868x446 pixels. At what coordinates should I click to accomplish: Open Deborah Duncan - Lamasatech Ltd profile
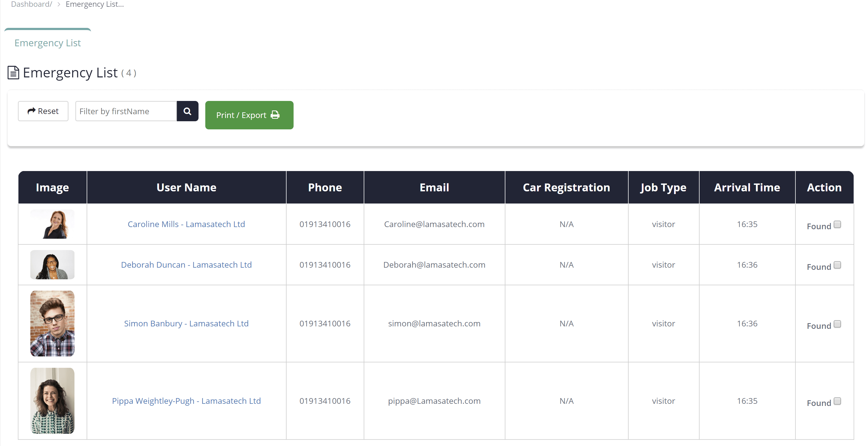[186, 265]
